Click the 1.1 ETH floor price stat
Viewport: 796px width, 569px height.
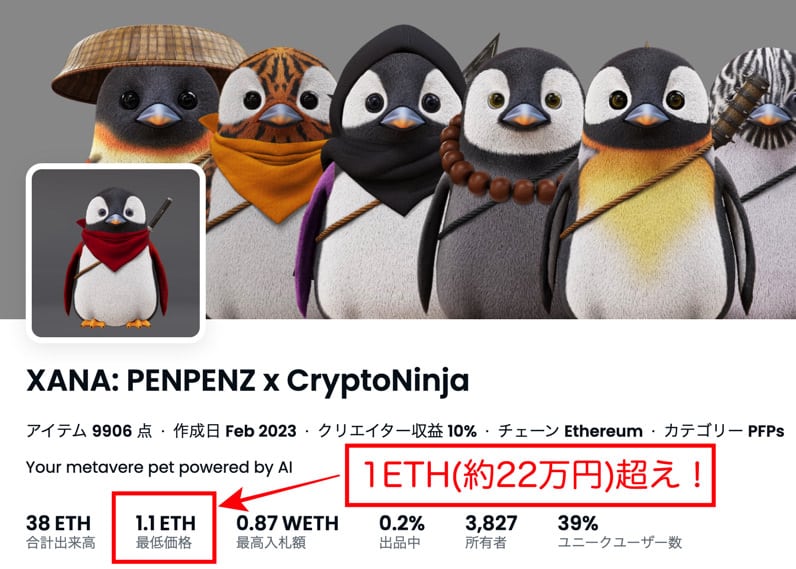click(165, 531)
